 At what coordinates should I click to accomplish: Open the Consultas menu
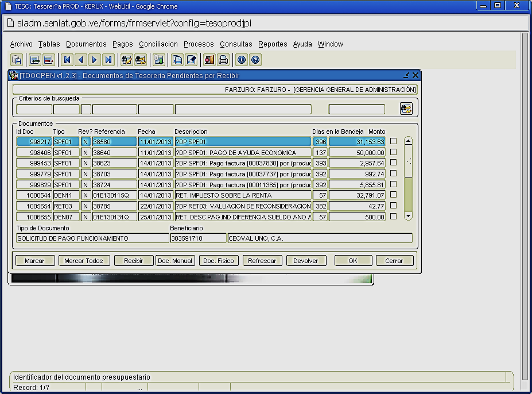236,44
